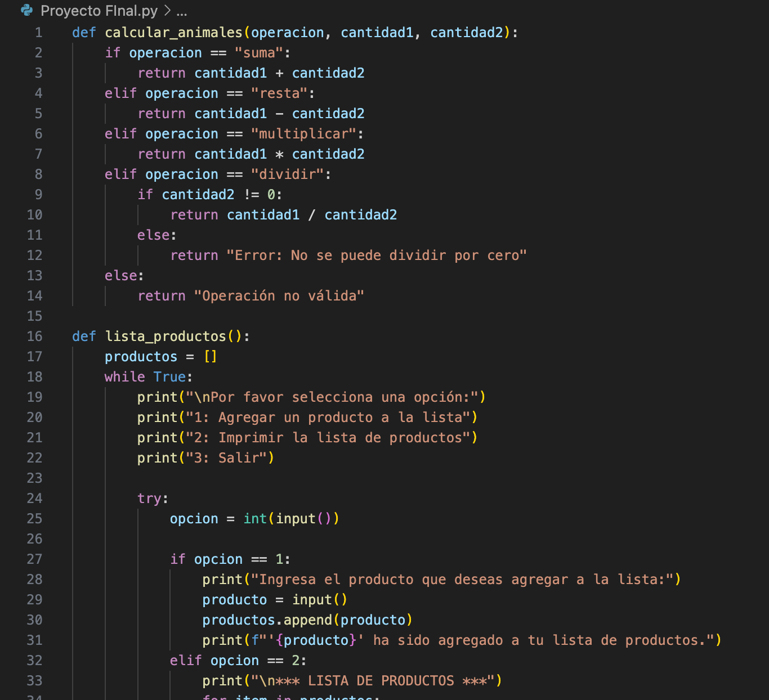Click parameter 'operacion' in function signature

pos(287,33)
